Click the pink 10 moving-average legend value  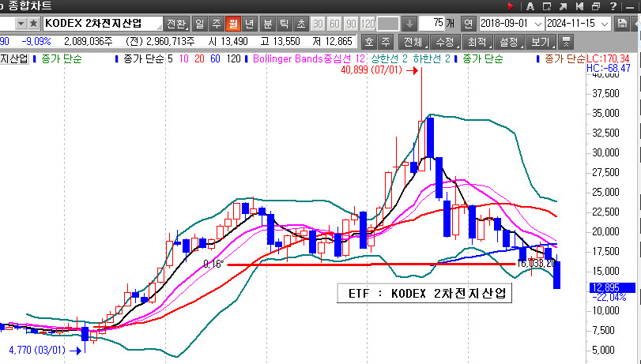[x=184, y=58]
